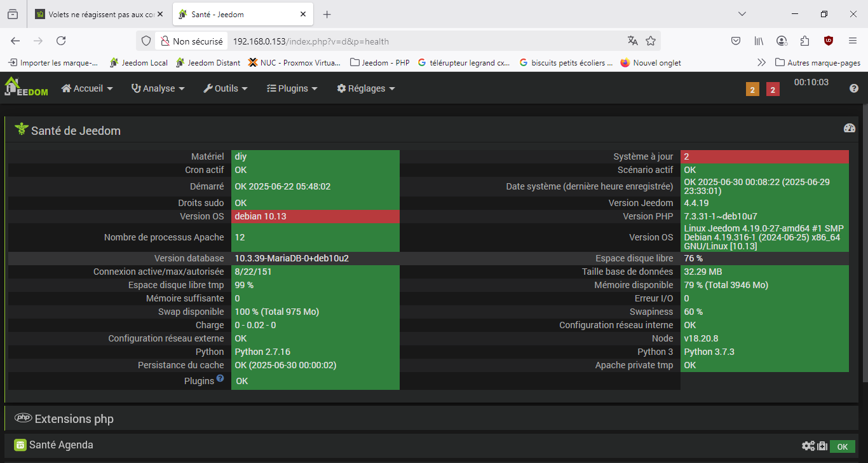
Task: Open the Jeedom - PHP bookmarks folder
Action: (x=379, y=62)
